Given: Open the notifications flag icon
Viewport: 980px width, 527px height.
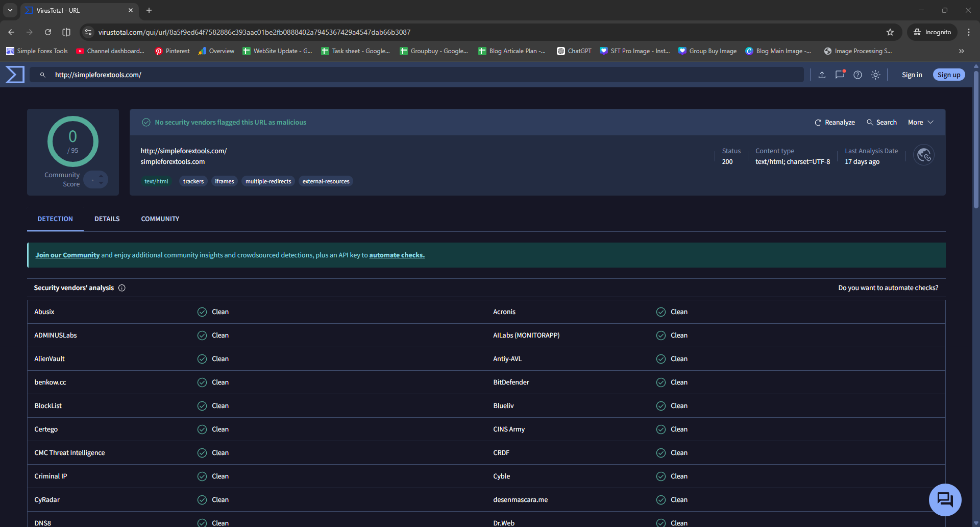Looking at the screenshot, I should [840, 75].
